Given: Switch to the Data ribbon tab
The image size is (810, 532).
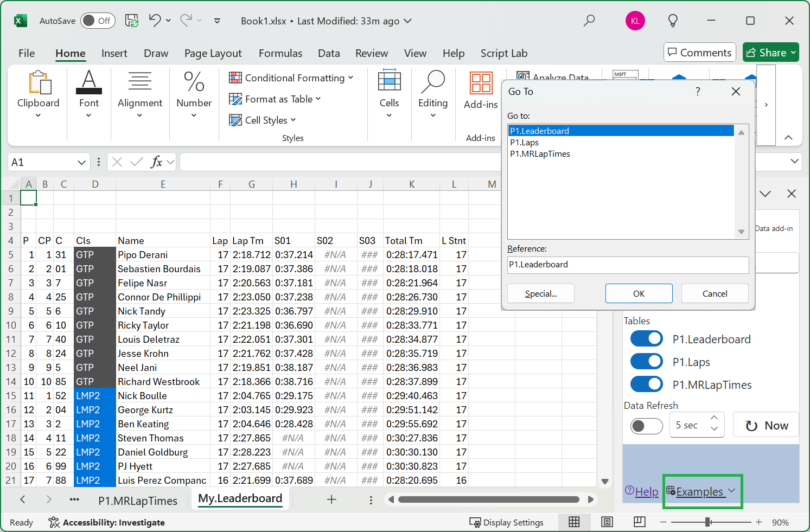Looking at the screenshot, I should pyautogui.click(x=329, y=53).
